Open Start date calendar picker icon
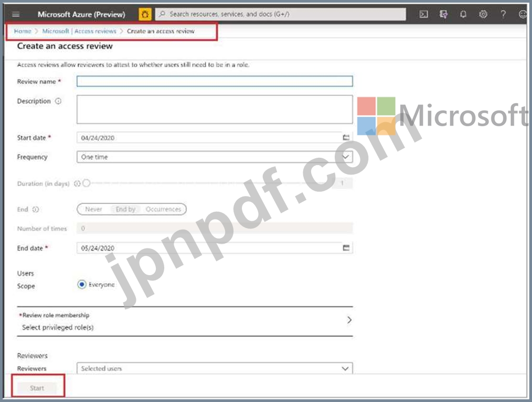532x402 pixels. 346,137
